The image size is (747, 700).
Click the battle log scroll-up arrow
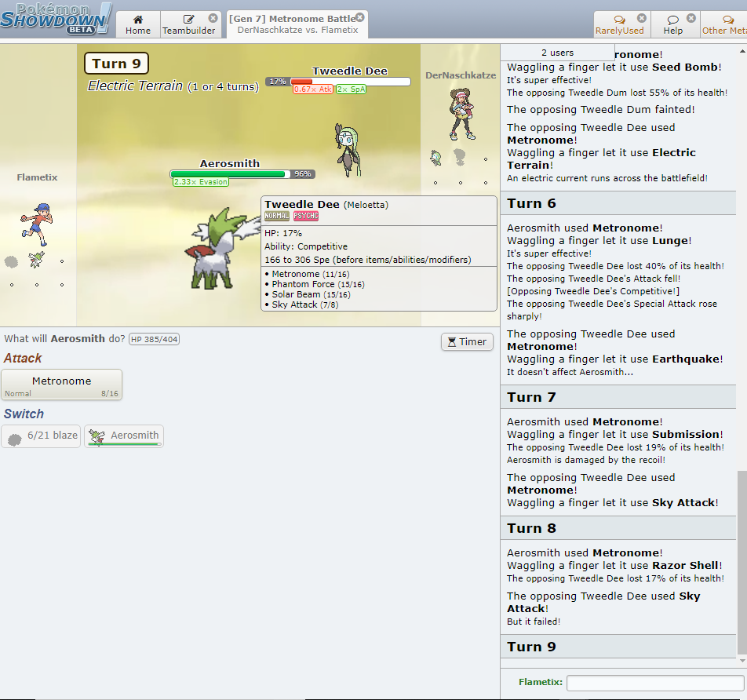[x=742, y=50]
